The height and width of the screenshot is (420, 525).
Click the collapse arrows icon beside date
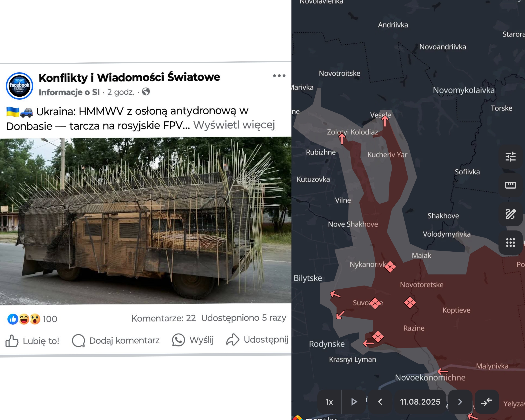487,402
